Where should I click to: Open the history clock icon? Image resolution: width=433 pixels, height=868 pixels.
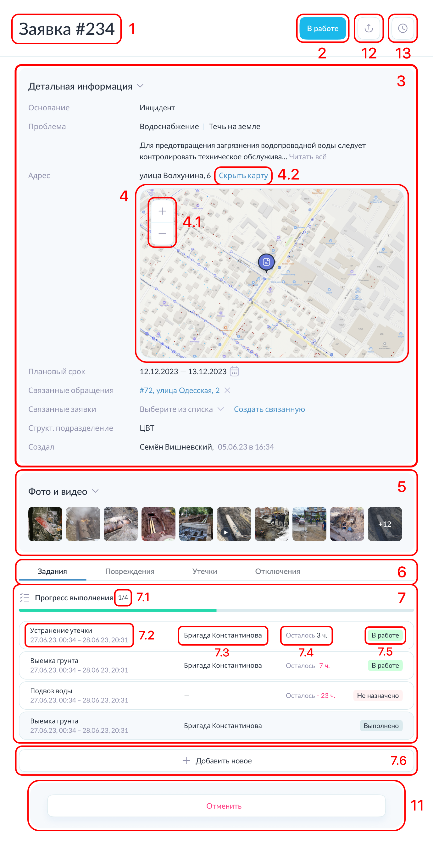[x=402, y=28]
